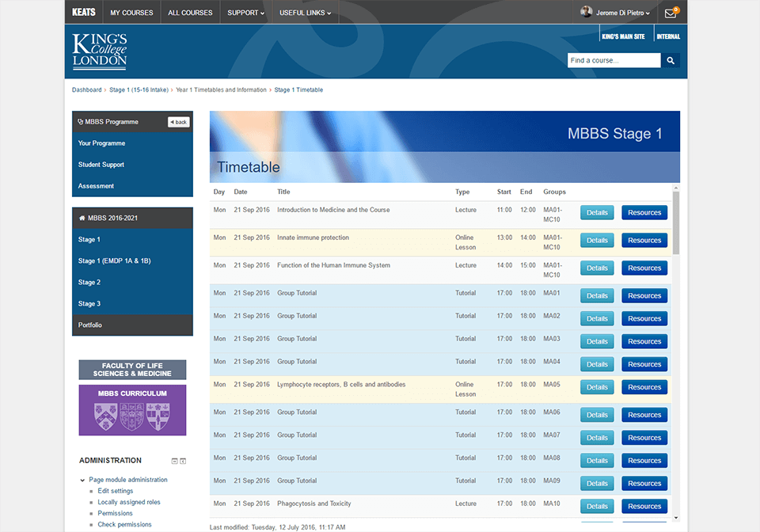
Task: Open the Check permissions link
Action: point(124,524)
